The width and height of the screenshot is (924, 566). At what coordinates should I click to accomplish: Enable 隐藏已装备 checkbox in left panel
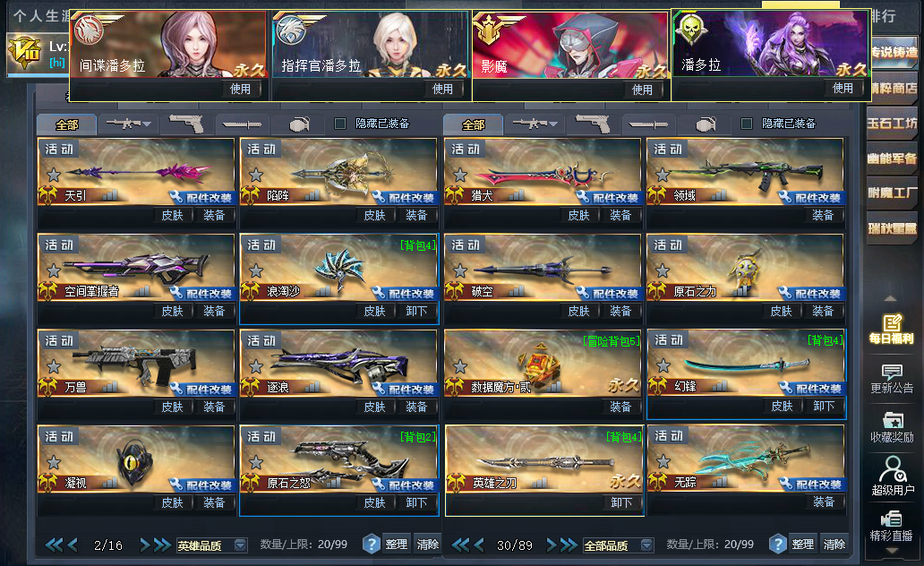(x=340, y=124)
